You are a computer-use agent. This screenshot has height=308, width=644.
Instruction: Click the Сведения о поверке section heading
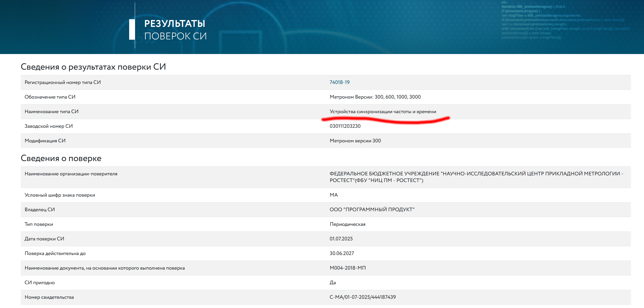coord(61,158)
